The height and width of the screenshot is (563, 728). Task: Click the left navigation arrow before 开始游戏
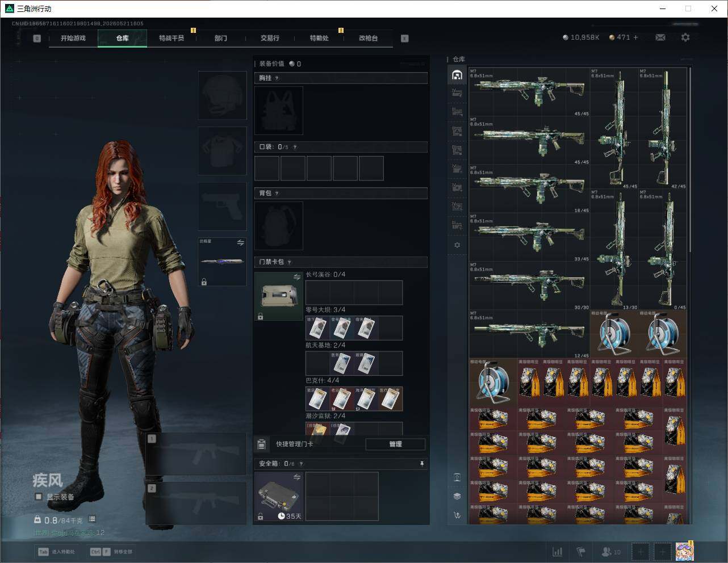point(37,39)
